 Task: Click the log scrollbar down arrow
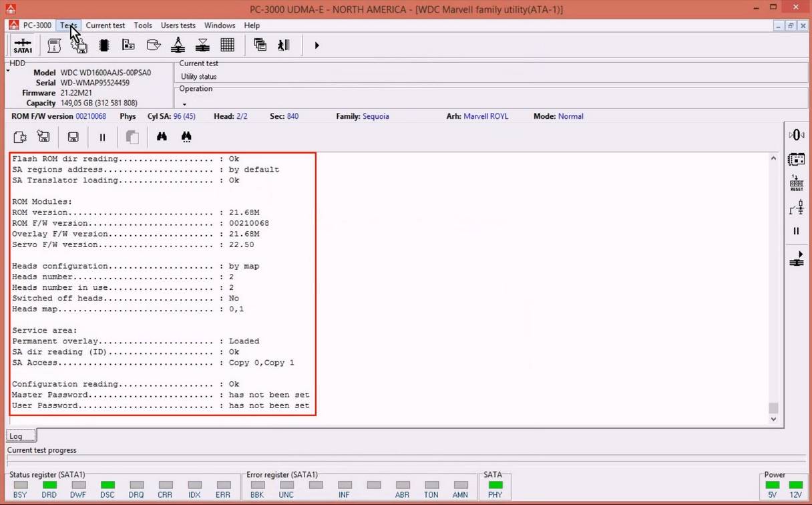[773, 419]
